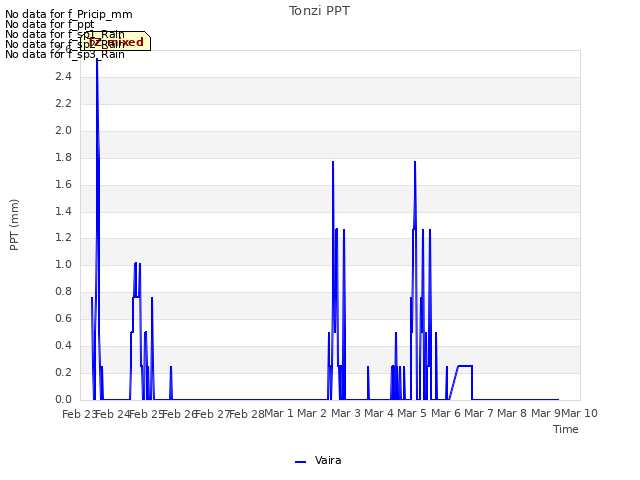Click the 'PPT (mm)' y-axis title
The image size is (640, 480).
click(x=14, y=224)
